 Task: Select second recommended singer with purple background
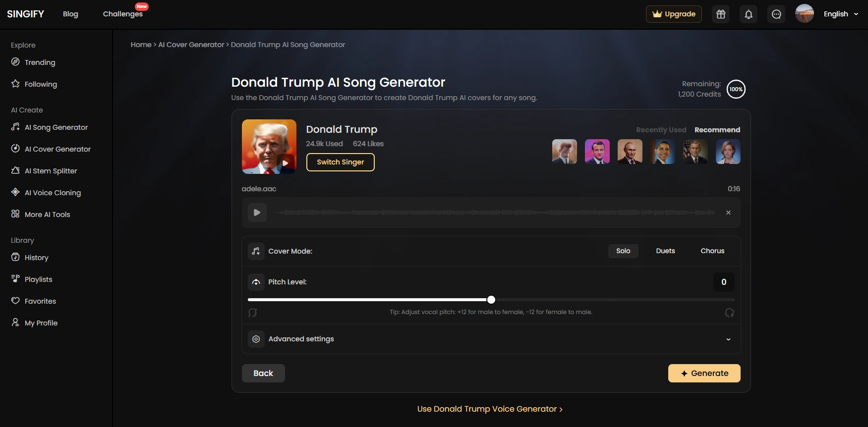tap(597, 152)
